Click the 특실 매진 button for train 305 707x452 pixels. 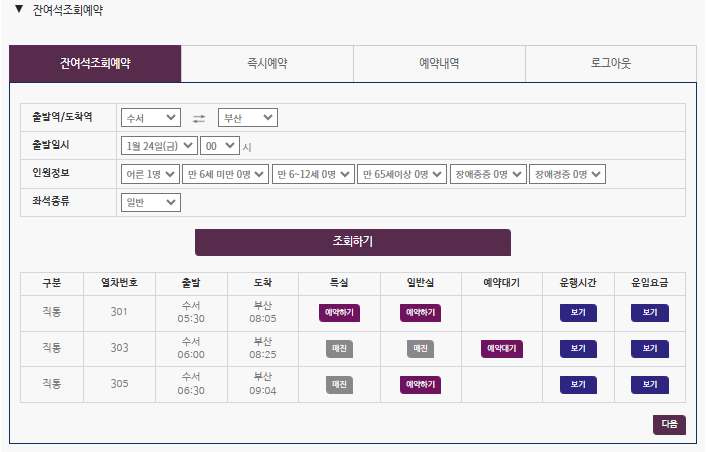pos(339,385)
